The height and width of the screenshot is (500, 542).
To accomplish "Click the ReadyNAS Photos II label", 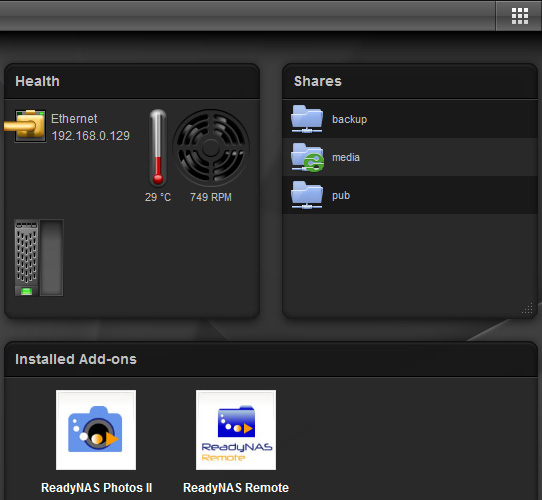I will 96,488.
